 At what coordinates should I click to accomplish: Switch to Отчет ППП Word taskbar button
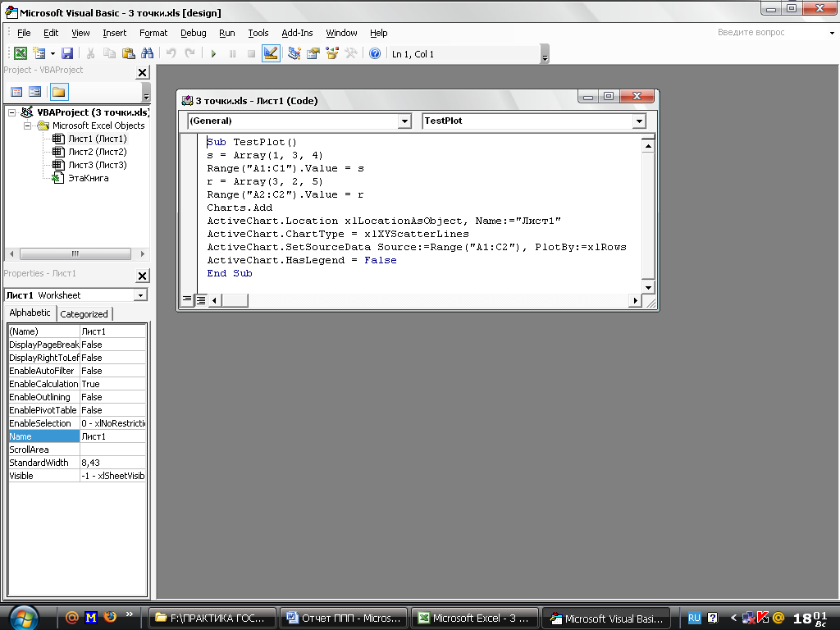344,619
